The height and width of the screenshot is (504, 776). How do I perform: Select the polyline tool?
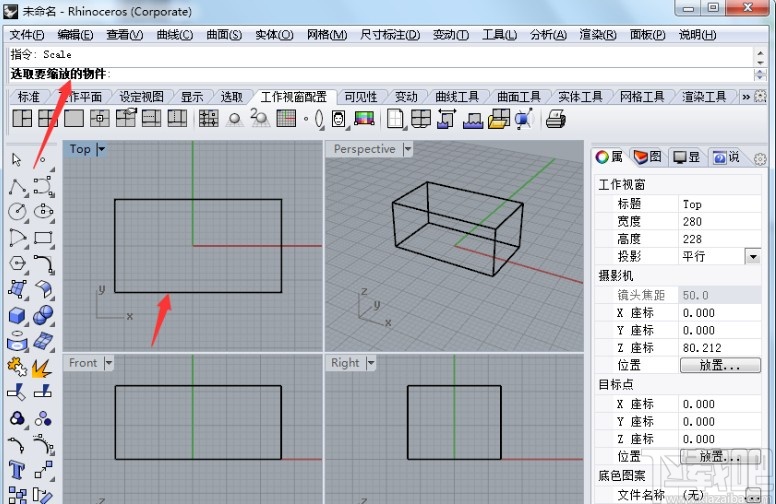coord(17,187)
